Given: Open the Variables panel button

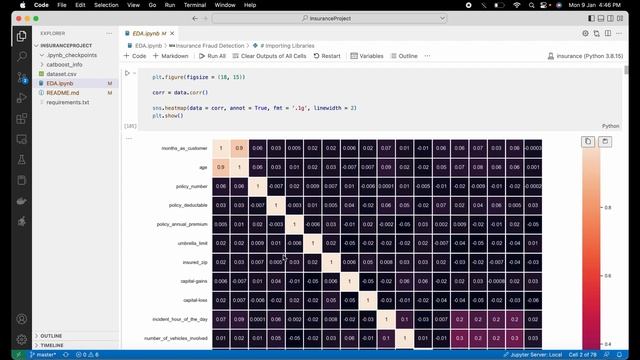Looking at the screenshot, I should coord(367,56).
